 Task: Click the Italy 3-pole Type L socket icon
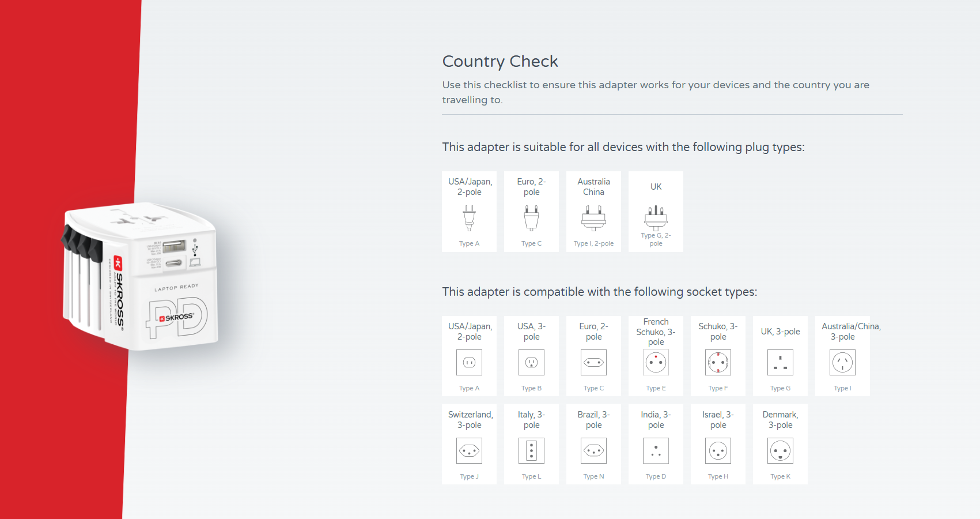531,451
